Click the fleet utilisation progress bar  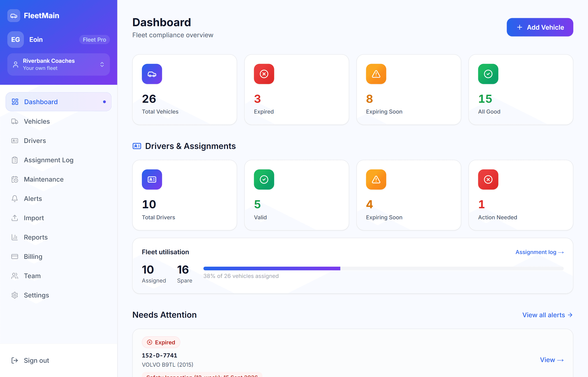click(383, 268)
